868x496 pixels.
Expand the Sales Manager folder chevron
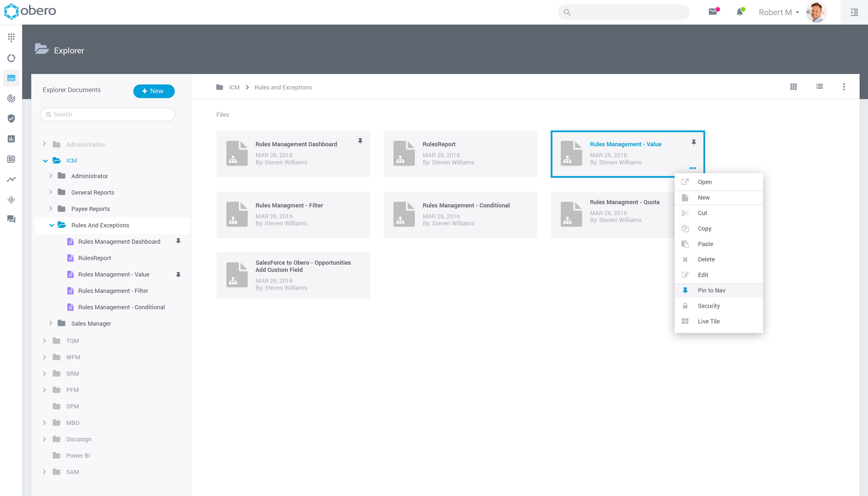pyautogui.click(x=51, y=323)
